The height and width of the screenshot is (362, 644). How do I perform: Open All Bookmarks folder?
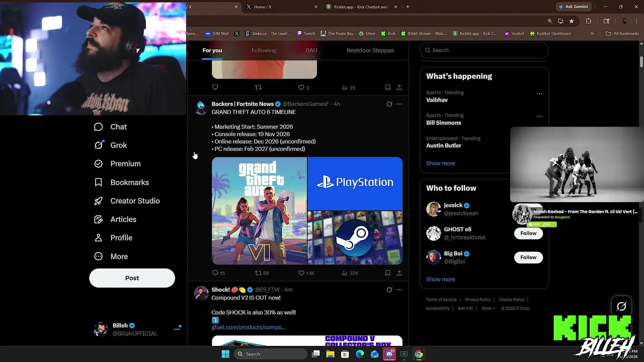tap(622, 34)
